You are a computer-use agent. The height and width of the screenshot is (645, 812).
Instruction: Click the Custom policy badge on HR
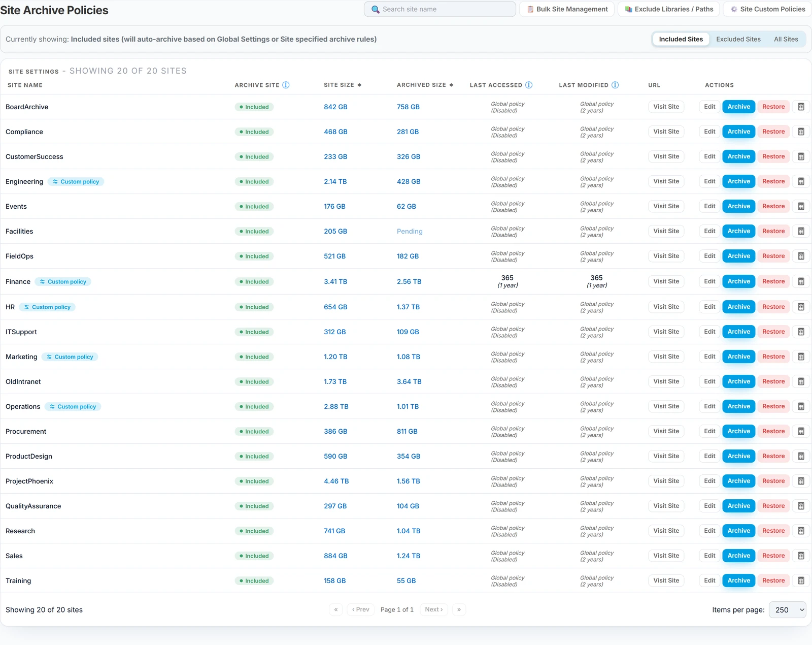(x=47, y=307)
